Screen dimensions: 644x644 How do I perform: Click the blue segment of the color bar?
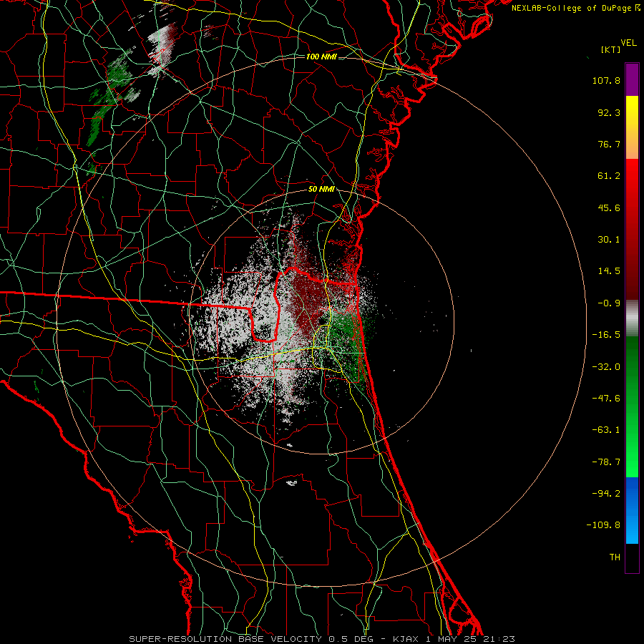[x=632, y=510]
